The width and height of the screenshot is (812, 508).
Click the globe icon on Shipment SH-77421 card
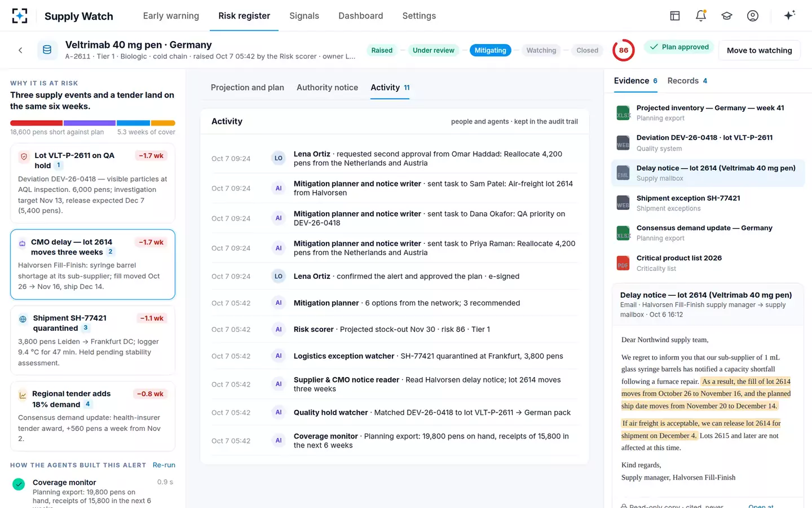coord(23,319)
